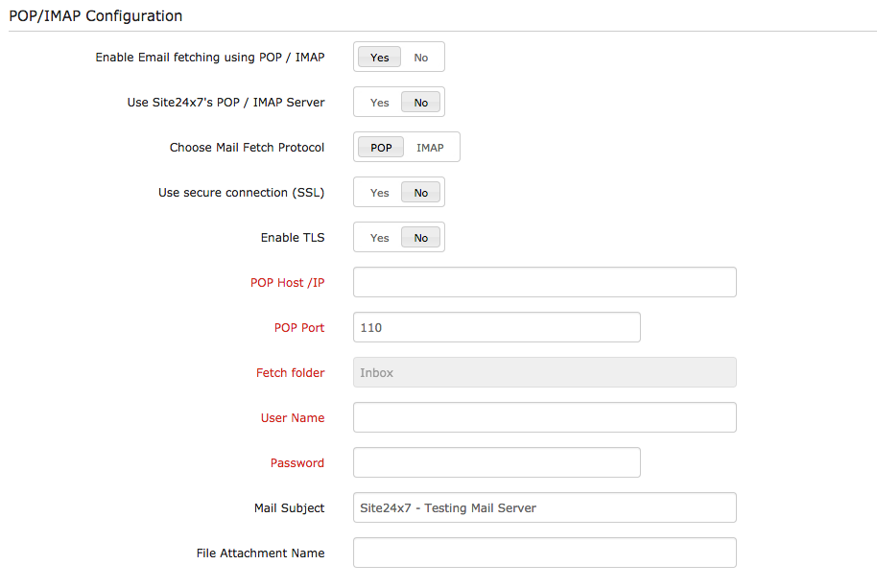Set Enable TLS to No
This screenshot has height=588, width=877.
[421, 238]
